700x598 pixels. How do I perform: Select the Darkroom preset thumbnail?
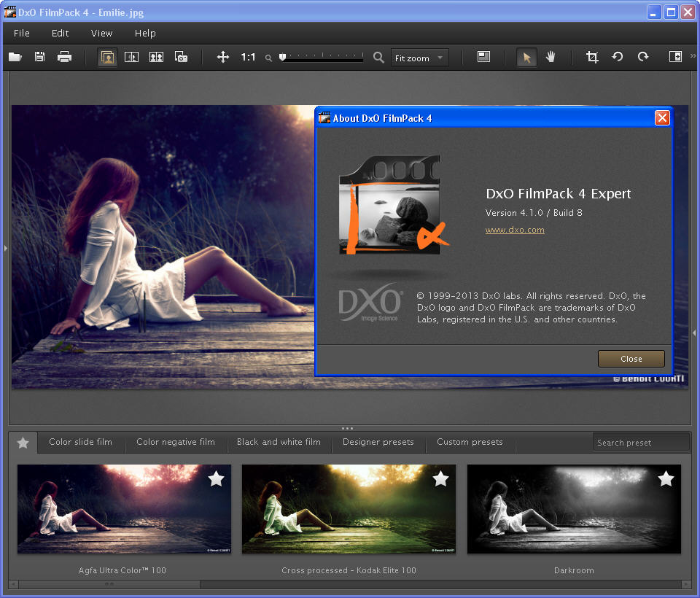coord(574,509)
